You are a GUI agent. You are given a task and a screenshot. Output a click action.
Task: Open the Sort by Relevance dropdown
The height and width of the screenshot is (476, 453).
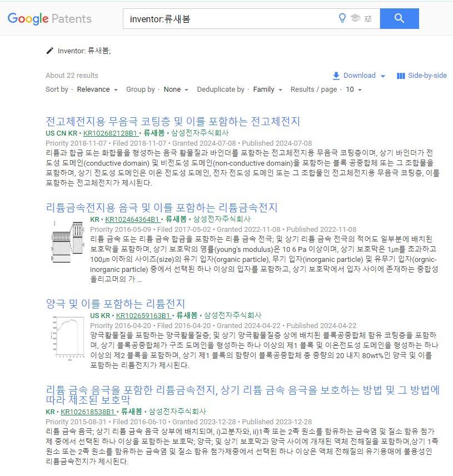(x=97, y=90)
